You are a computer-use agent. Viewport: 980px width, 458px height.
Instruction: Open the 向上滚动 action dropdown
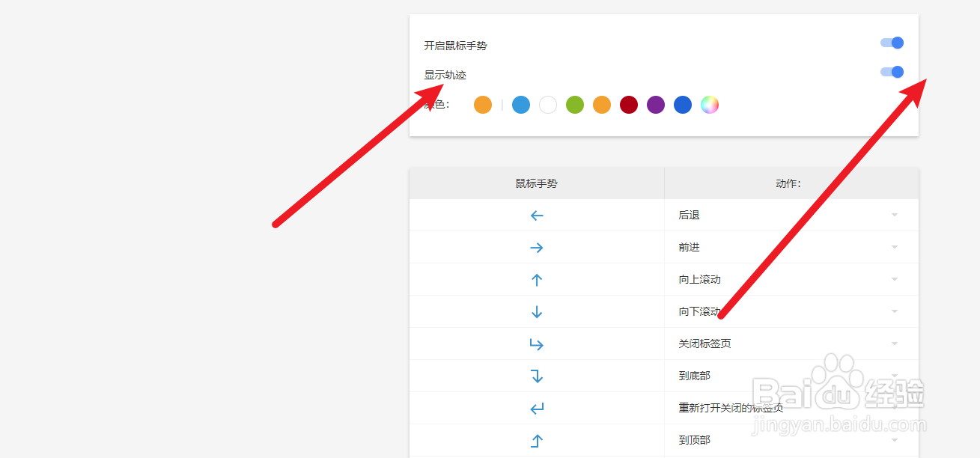click(894, 279)
